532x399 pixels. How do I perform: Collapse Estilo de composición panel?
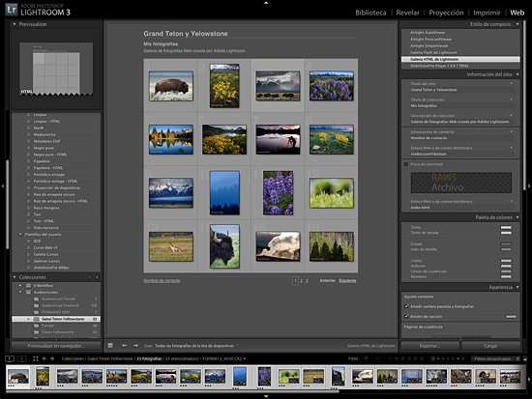tap(517, 24)
